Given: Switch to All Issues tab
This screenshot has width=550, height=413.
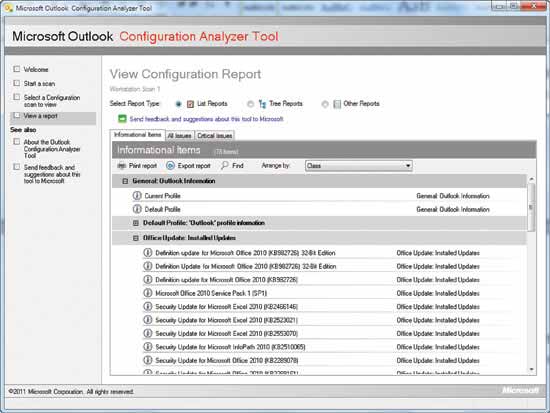Looking at the screenshot, I should tap(179, 135).
